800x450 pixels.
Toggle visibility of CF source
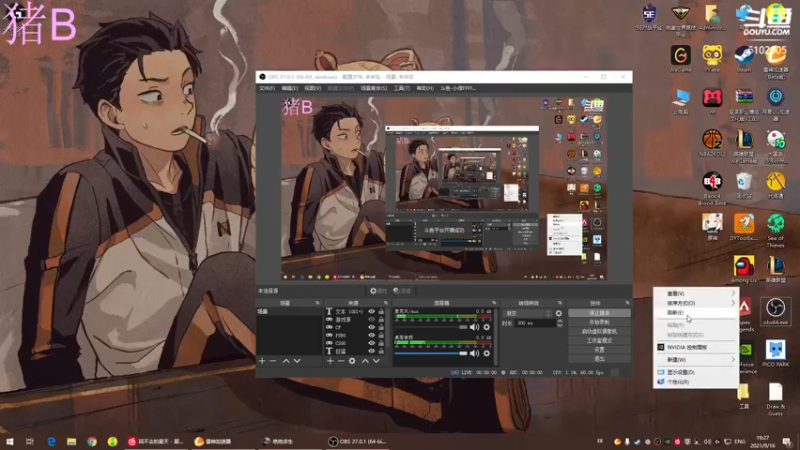pyautogui.click(x=371, y=327)
